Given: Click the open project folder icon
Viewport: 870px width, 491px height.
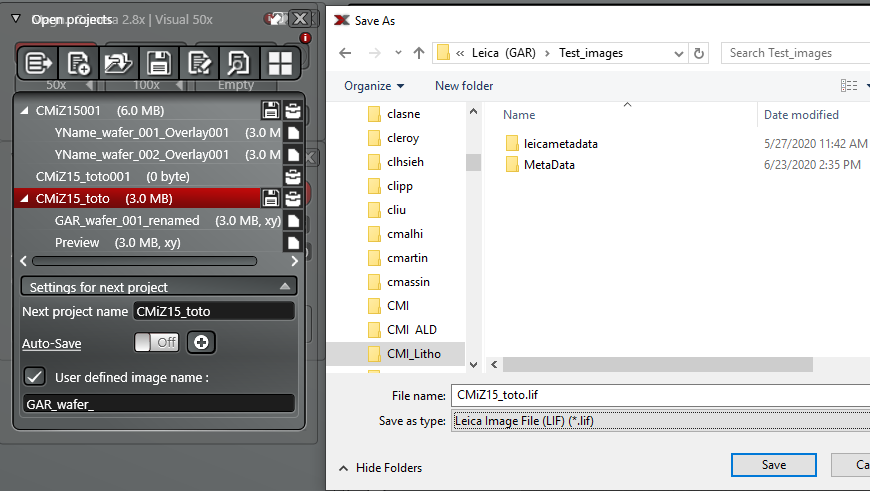Looking at the screenshot, I should pyautogui.click(x=118, y=63).
